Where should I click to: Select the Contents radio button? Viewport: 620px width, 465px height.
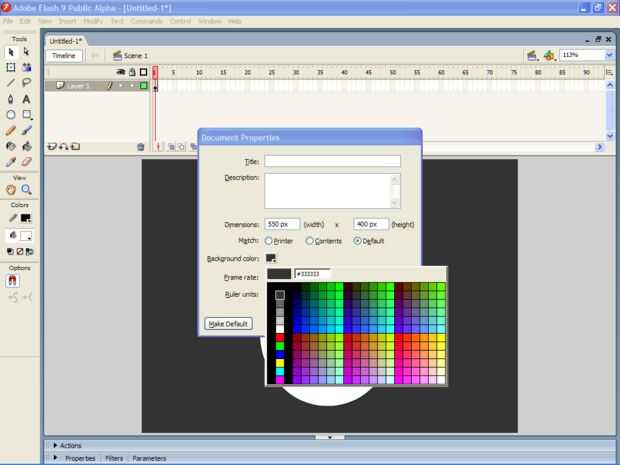(310, 240)
